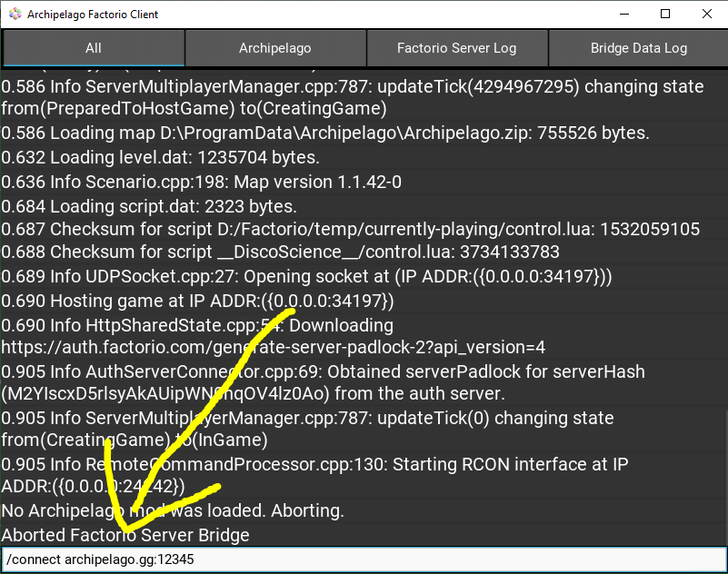Switch to the Archipelago tab
728x574 pixels.
275,48
